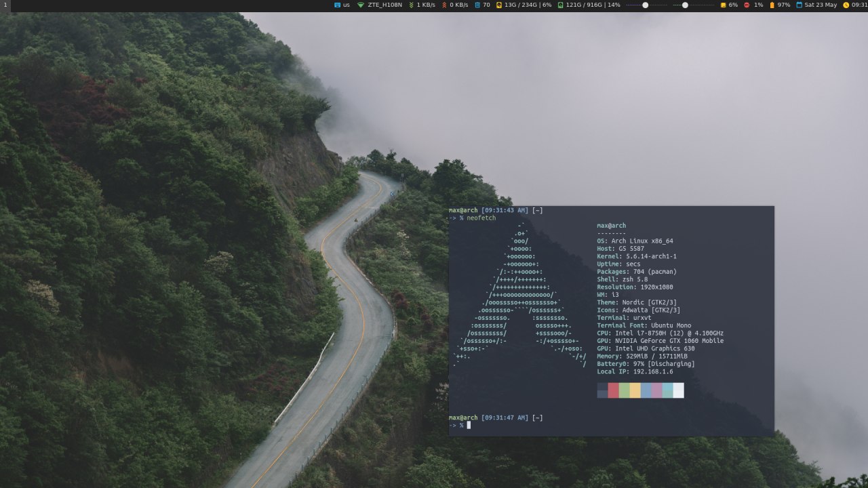Click the 'Uptime: secs' line
Screen dimensions: 868x488
pos(618,264)
